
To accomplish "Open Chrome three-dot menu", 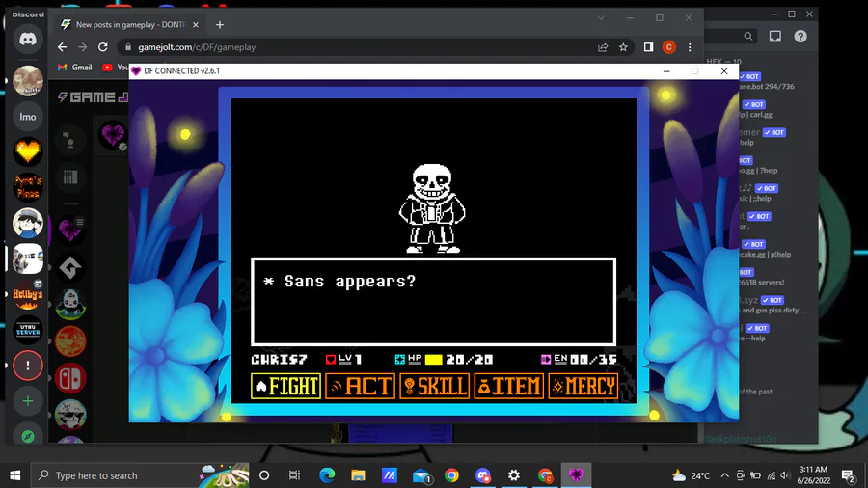I will pos(690,47).
